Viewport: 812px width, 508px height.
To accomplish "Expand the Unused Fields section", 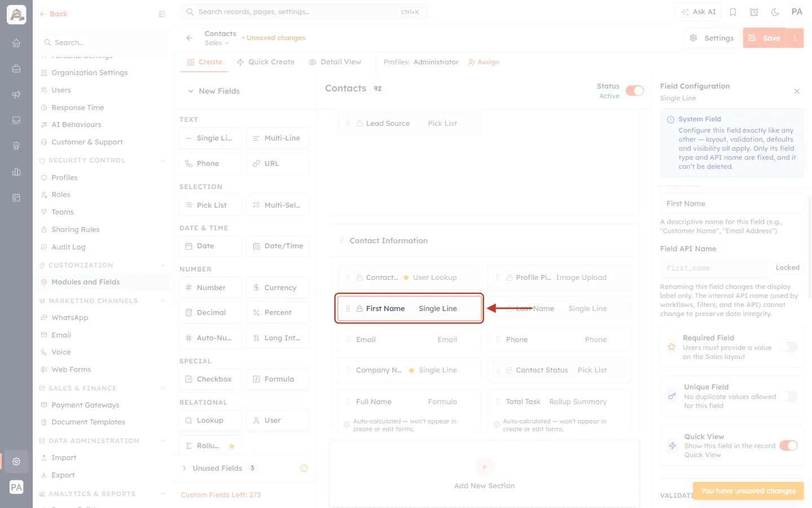I will click(x=184, y=468).
